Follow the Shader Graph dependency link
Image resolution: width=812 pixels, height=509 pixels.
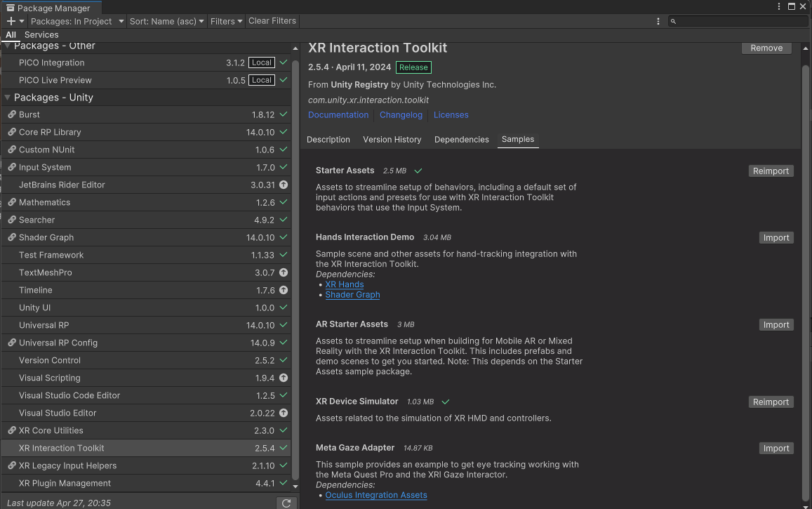352,295
